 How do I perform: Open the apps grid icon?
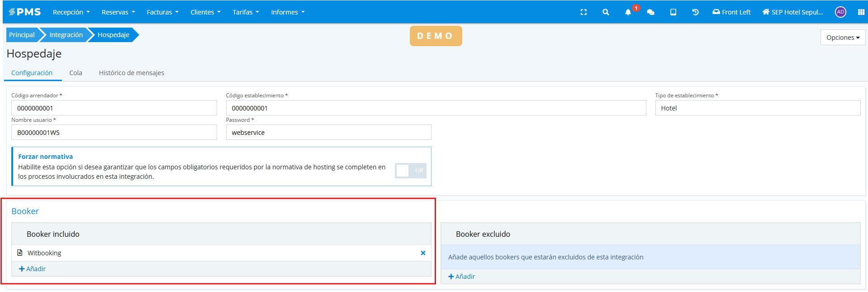click(861, 12)
